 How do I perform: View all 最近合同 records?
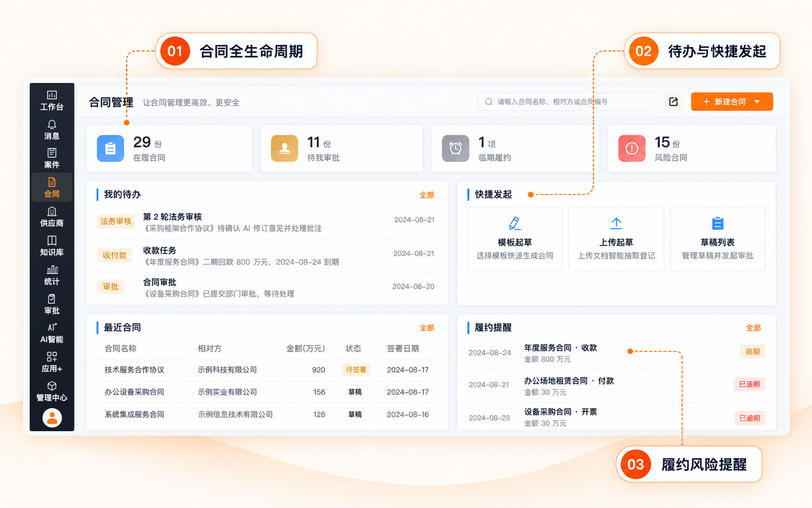[427, 328]
